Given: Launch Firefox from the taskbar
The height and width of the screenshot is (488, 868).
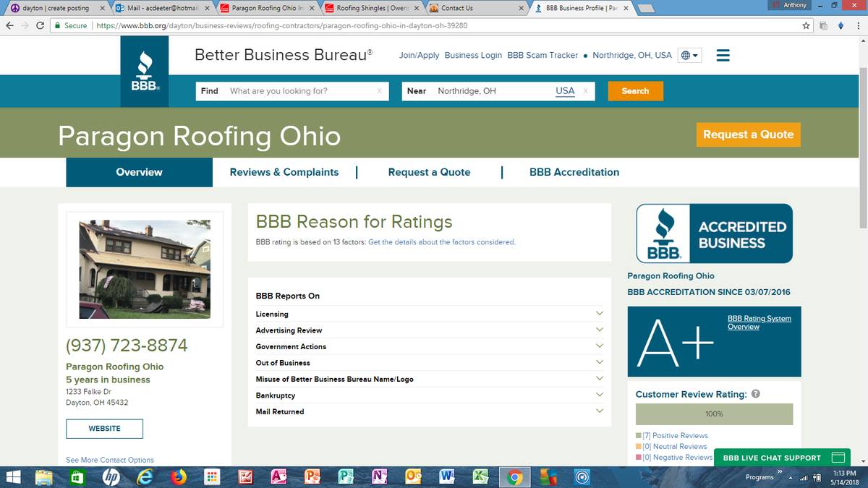Looking at the screenshot, I should pyautogui.click(x=178, y=477).
